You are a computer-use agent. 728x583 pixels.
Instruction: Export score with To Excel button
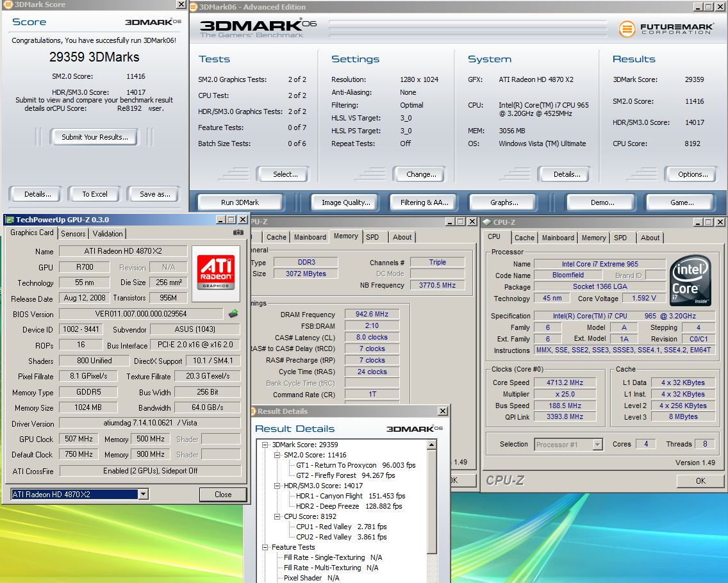coord(95,194)
